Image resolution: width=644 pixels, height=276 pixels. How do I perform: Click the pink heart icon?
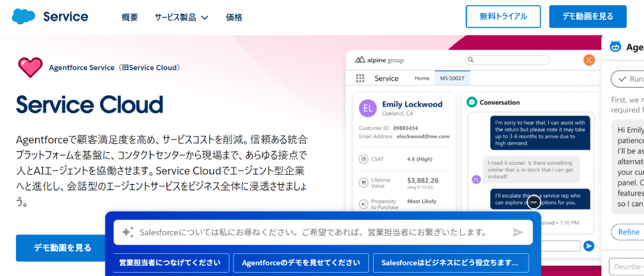coord(30,68)
